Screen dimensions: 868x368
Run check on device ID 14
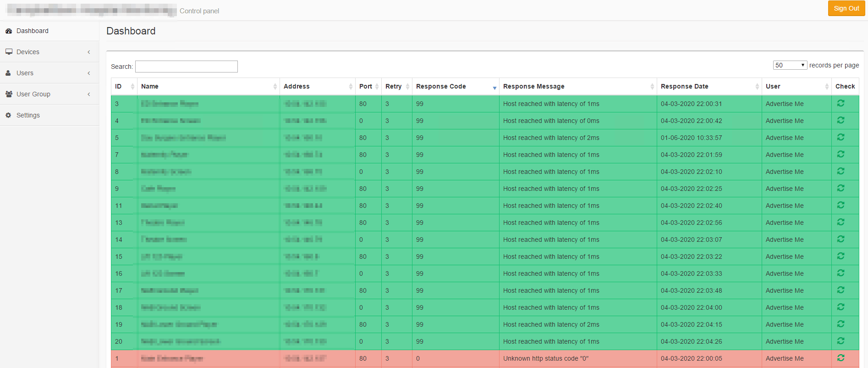coord(841,239)
